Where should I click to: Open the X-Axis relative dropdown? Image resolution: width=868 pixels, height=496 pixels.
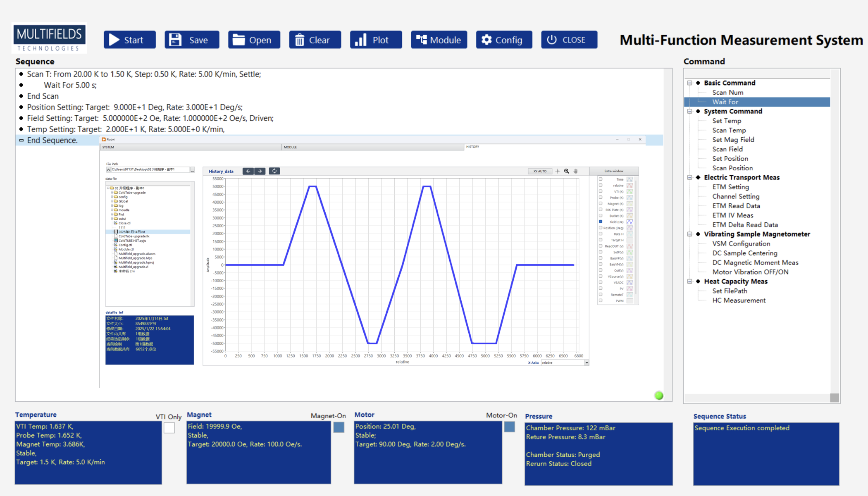(587, 363)
